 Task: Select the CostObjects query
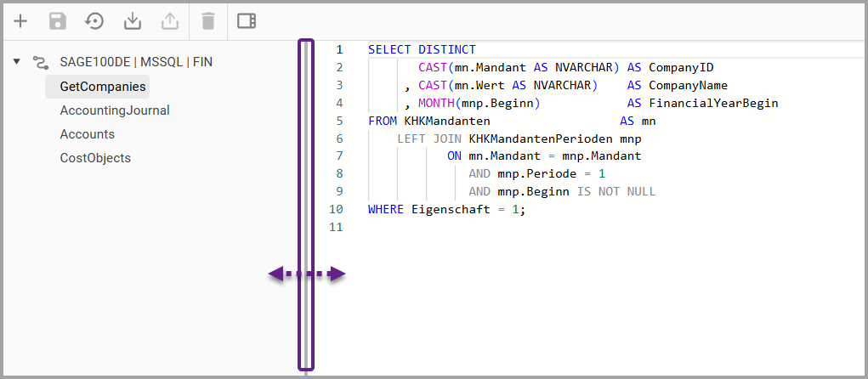tap(95, 158)
